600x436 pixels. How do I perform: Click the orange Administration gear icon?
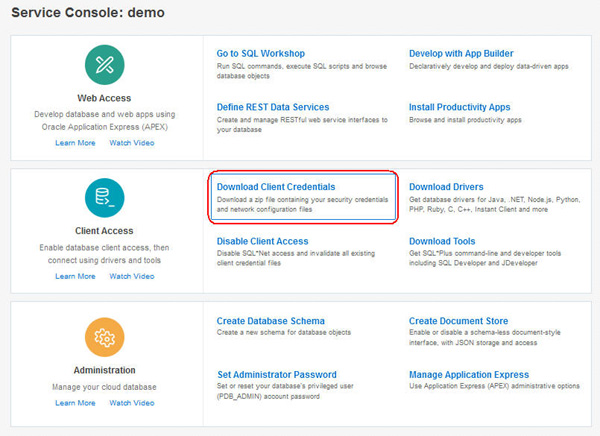click(x=105, y=337)
